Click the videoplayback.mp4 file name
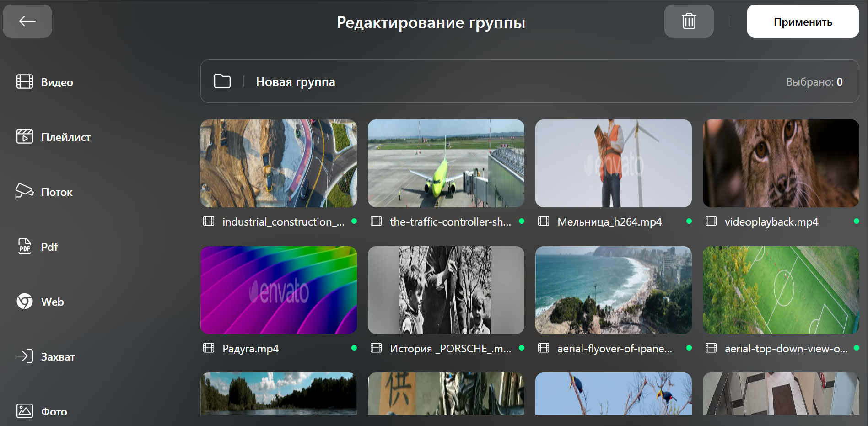 [x=771, y=222]
